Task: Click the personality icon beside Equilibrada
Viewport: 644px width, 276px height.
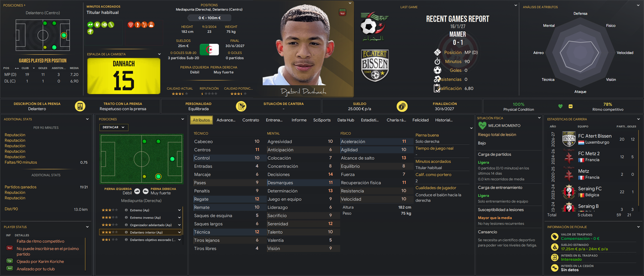Action: point(241,106)
